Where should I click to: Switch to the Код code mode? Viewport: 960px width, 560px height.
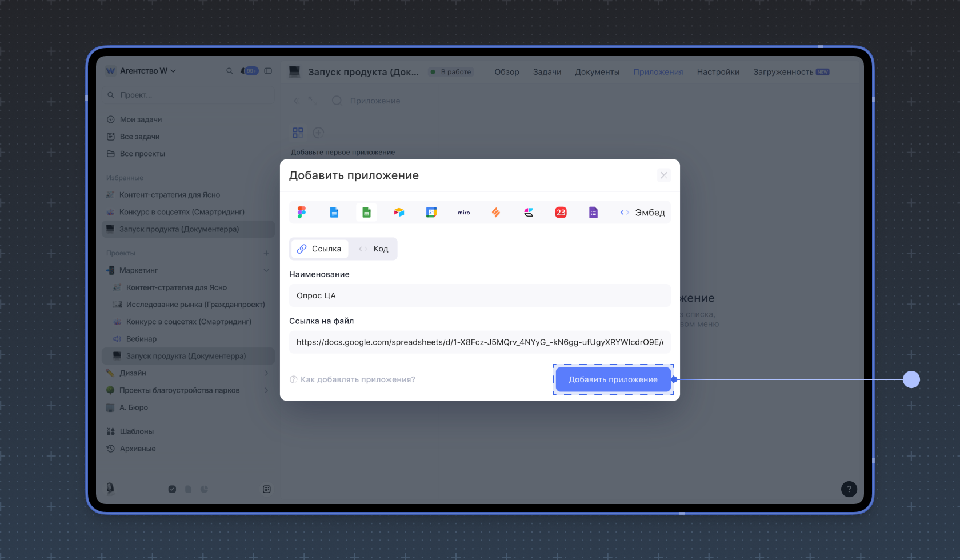point(374,249)
